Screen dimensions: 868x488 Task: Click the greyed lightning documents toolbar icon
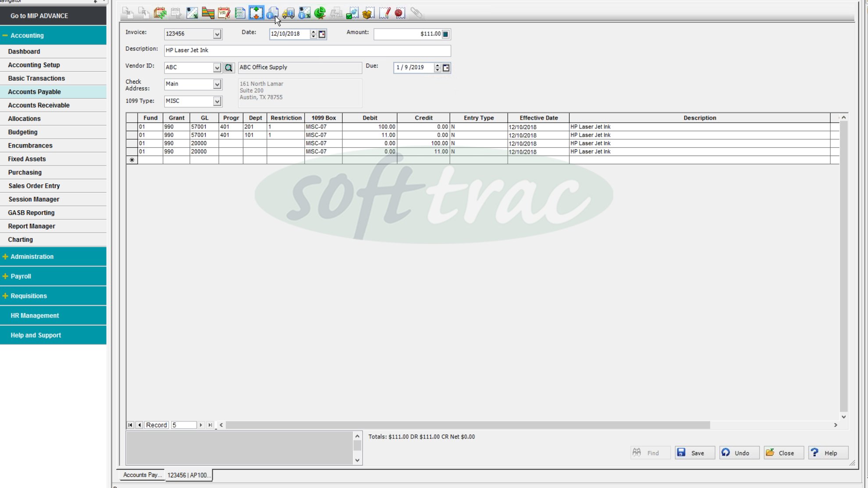point(336,13)
